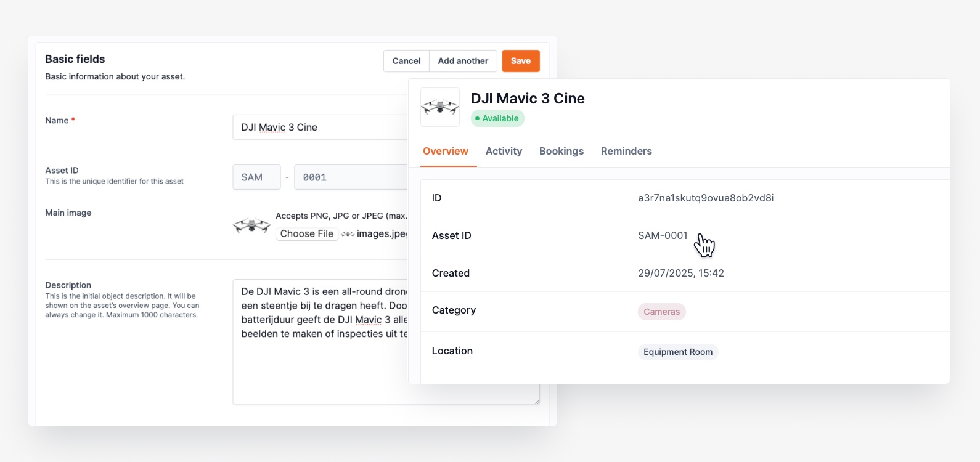Click the Name input with DJI Mavic 3 Cine
Viewport: 980px width, 462px height.
[x=320, y=128]
